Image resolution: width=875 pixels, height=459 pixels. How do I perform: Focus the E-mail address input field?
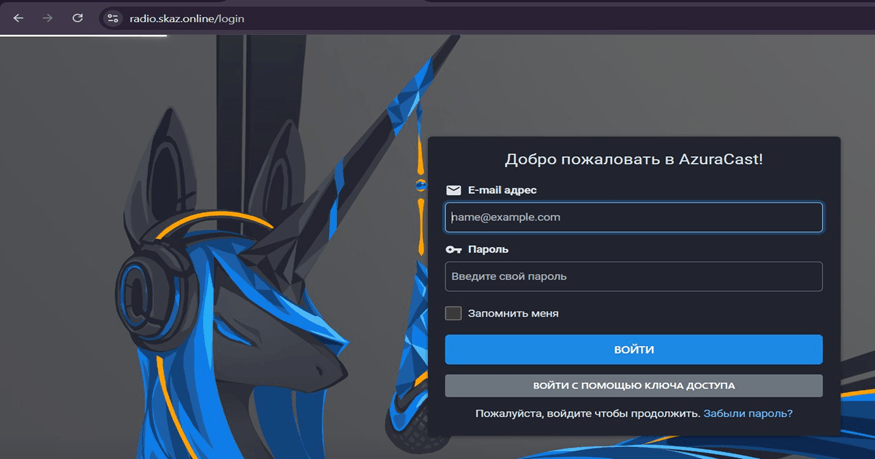pos(633,217)
